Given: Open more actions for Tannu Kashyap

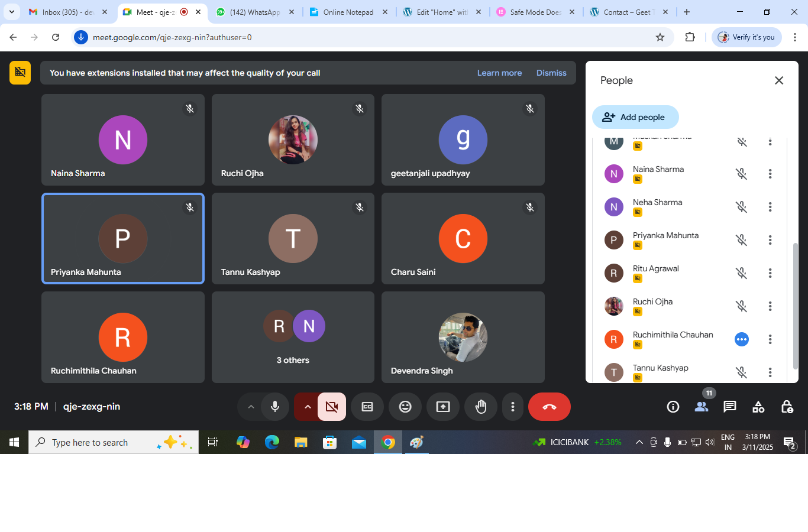Looking at the screenshot, I should coord(770,372).
